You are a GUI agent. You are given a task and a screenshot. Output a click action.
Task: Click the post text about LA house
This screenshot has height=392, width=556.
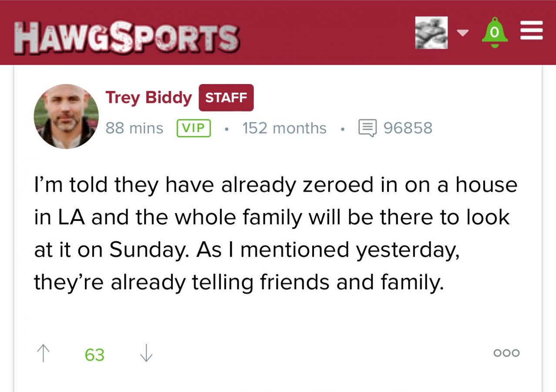pos(274,233)
